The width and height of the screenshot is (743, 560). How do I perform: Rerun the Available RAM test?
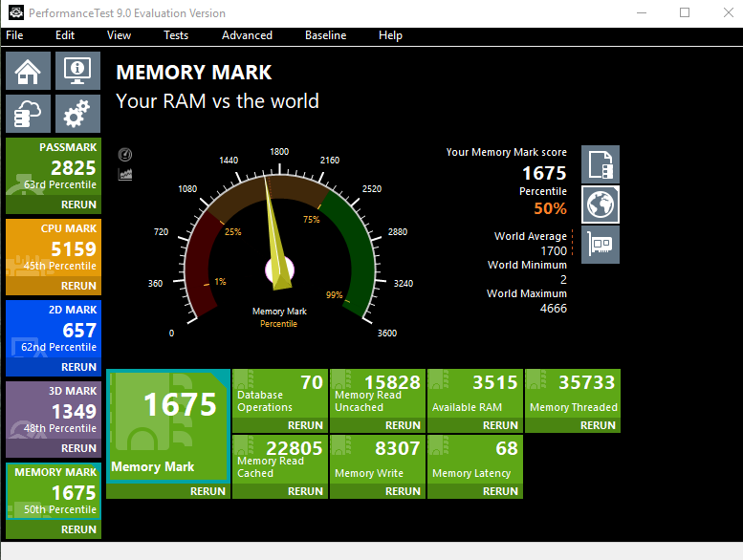[500, 425]
